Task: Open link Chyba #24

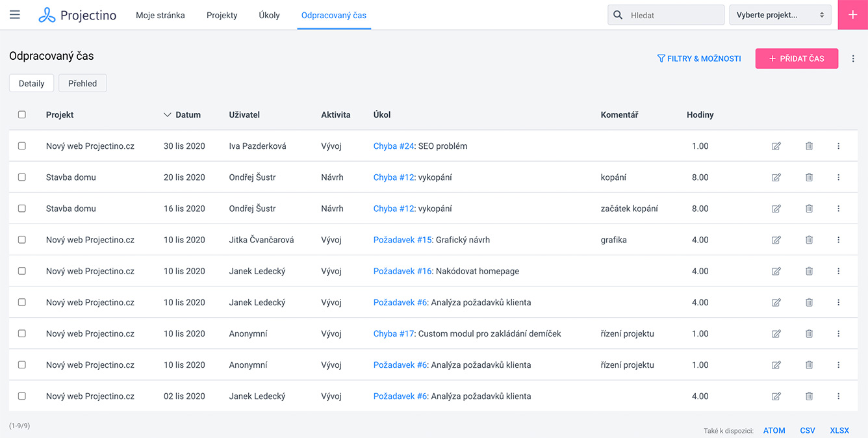Action: (394, 146)
